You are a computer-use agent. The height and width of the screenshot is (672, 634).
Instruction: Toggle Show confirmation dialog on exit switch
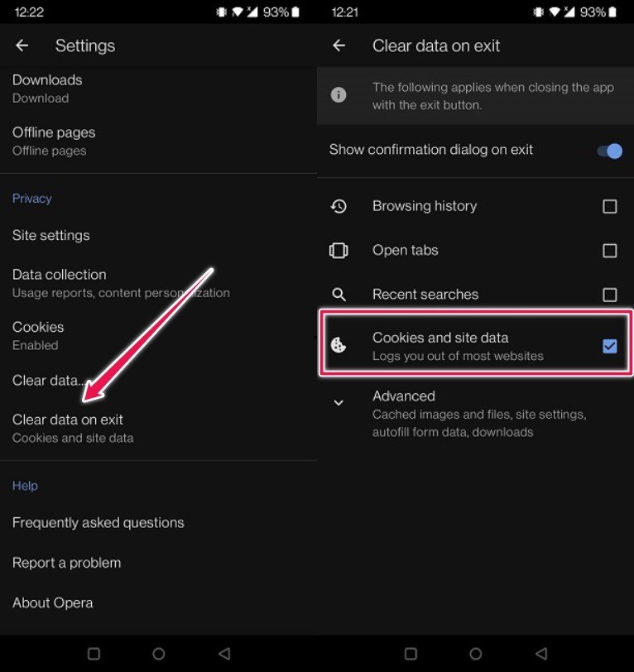point(609,151)
